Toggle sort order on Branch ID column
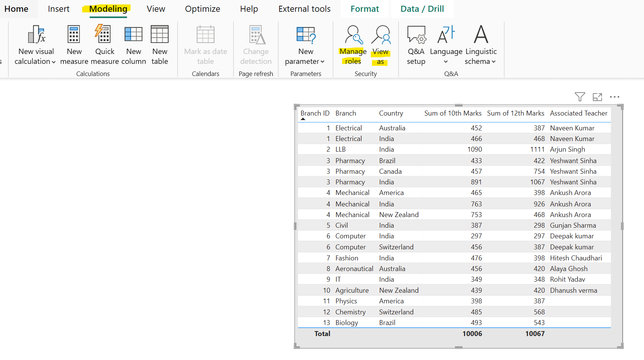Image resolution: width=644 pixels, height=360 pixels. click(315, 113)
